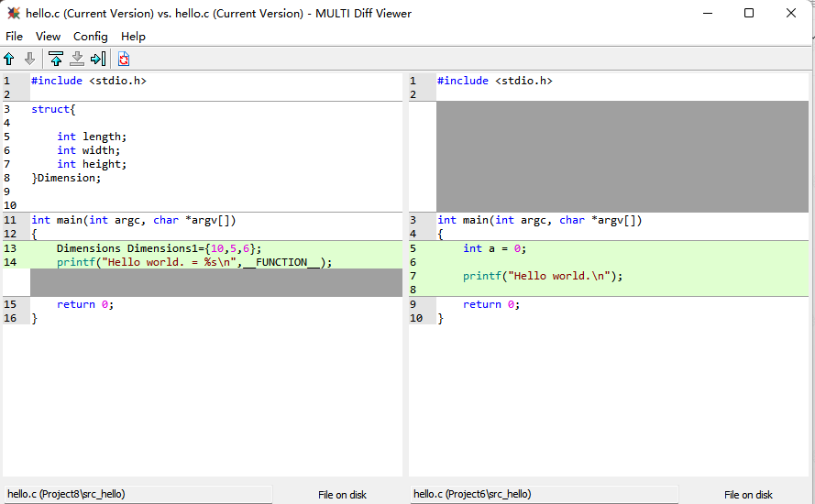Click the right hello.c (Project6\src_hello) status label
This screenshot has width=815, height=504.
[472, 494]
